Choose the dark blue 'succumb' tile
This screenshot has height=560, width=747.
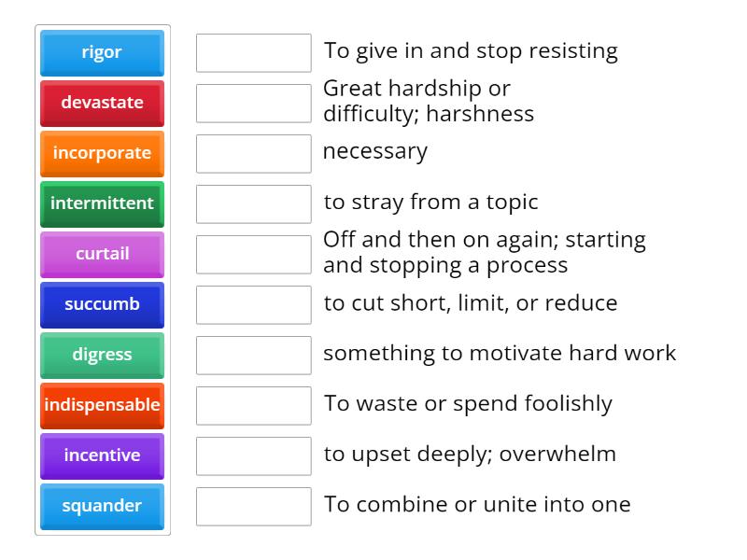pyautogui.click(x=102, y=304)
